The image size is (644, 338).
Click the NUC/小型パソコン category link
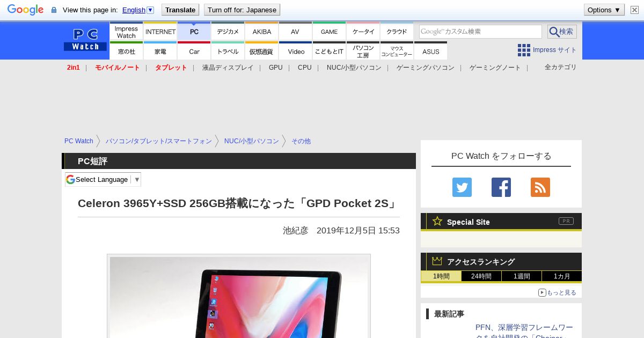(x=354, y=68)
